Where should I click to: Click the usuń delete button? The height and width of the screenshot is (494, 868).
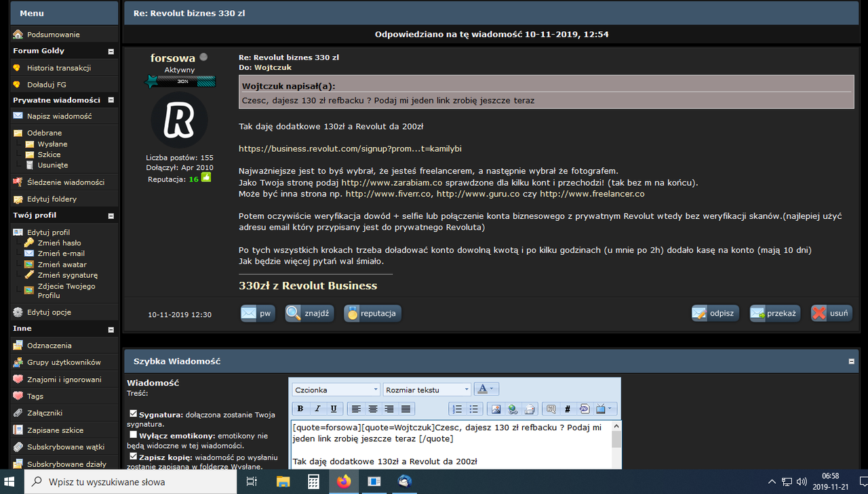coord(831,313)
